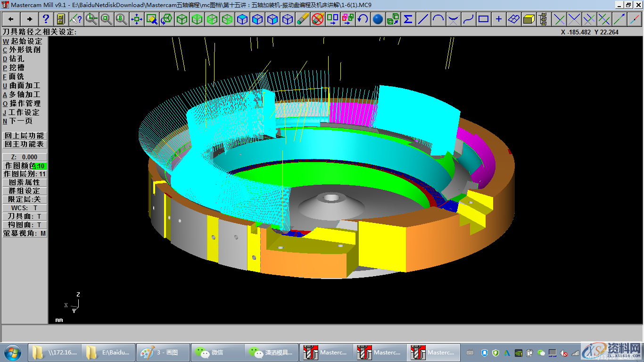Open the 构图面 construction plane selector
Image resolution: width=644 pixels, height=362 pixels.
click(25, 225)
